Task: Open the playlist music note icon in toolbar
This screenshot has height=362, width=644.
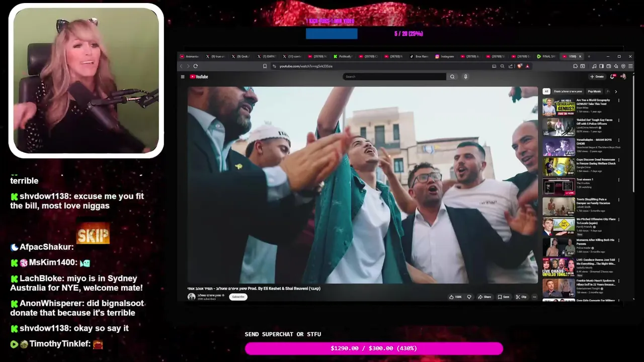Action: click(x=594, y=66)
